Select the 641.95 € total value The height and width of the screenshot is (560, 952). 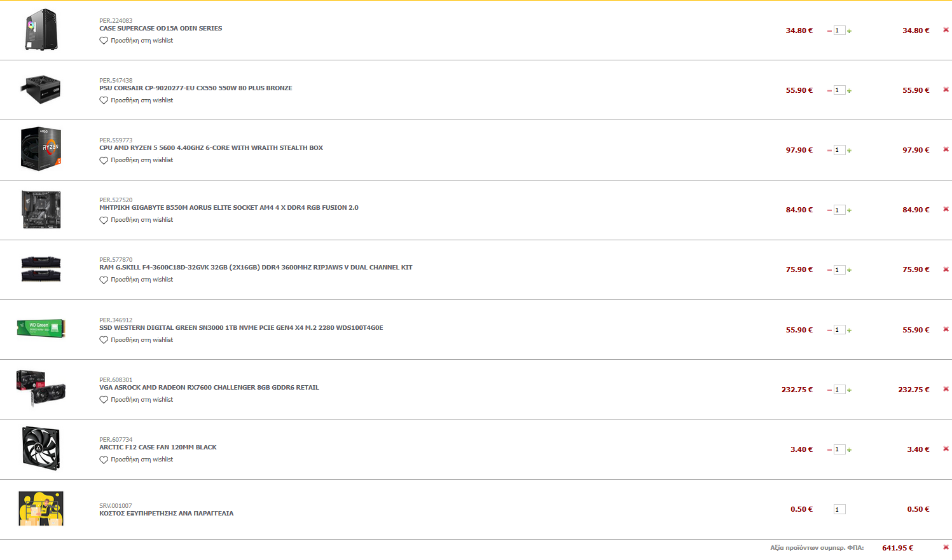click(x=897, y=548)
